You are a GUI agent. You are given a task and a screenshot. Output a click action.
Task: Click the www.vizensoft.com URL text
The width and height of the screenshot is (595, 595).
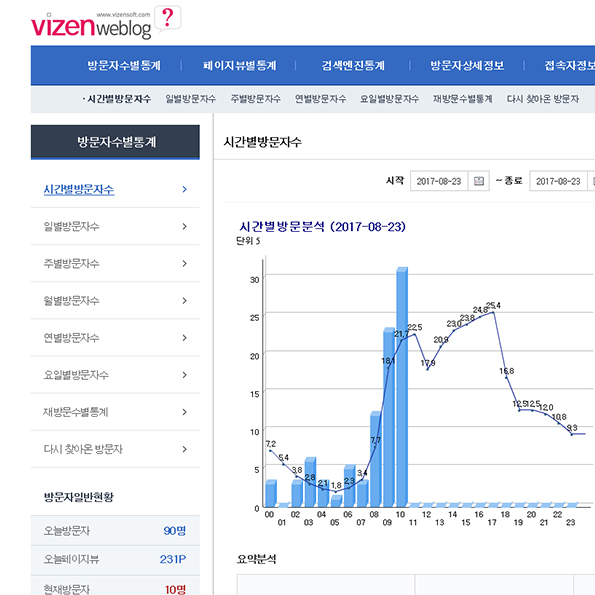click(x=123, y=15)
